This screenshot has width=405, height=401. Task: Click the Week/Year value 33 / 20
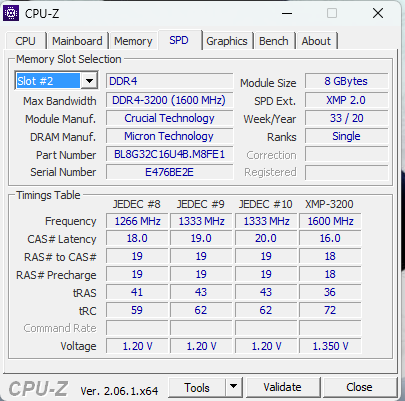click(x=346, y=118)
